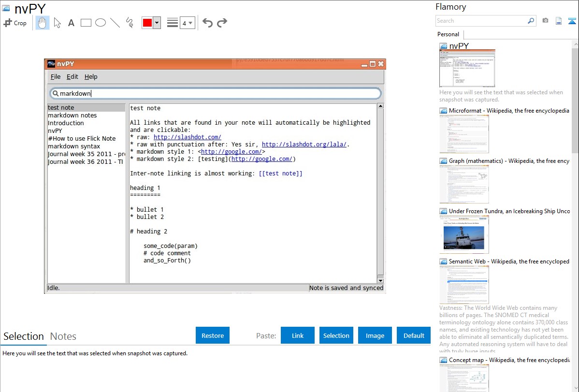
Task: Click the Flamory search field
Action: 481,21
